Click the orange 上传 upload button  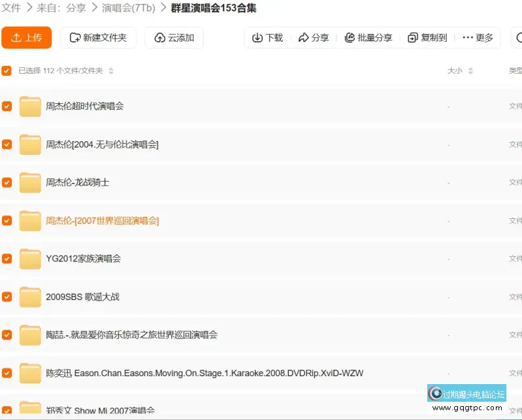click(x=27, y=38)
